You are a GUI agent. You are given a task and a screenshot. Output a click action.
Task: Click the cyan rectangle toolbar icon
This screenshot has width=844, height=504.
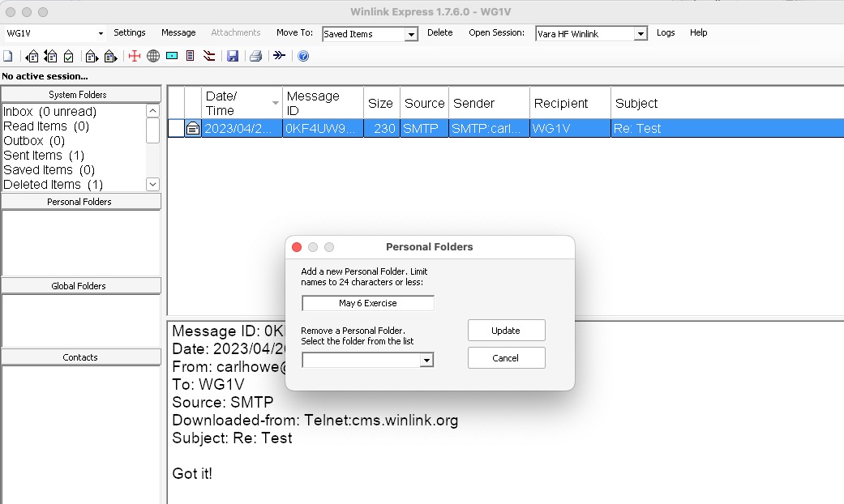tap(172, 56)
